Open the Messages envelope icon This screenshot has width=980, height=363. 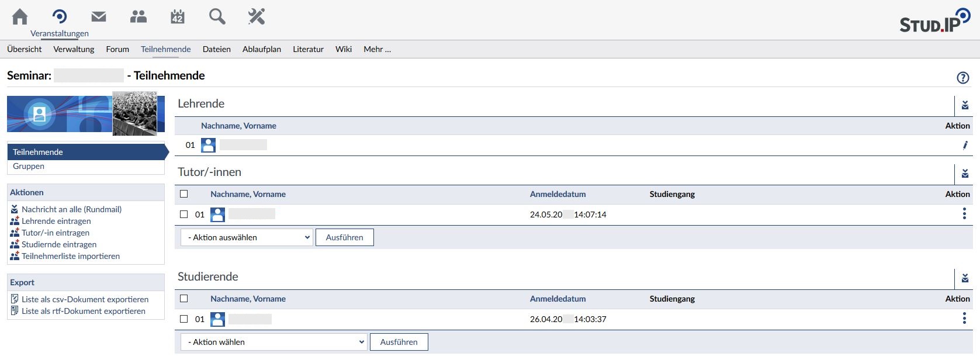(x=99, y=17)
